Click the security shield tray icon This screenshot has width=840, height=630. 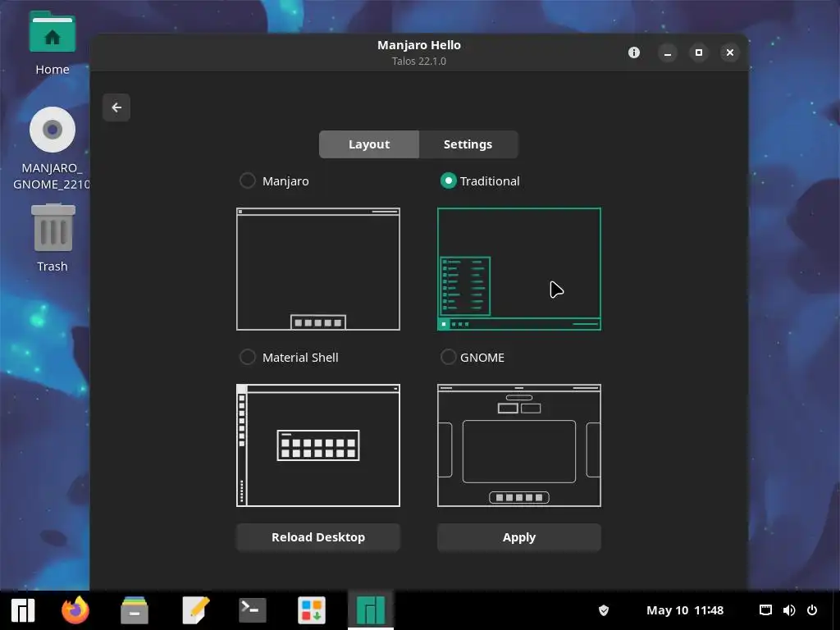(x=604, y=610)
